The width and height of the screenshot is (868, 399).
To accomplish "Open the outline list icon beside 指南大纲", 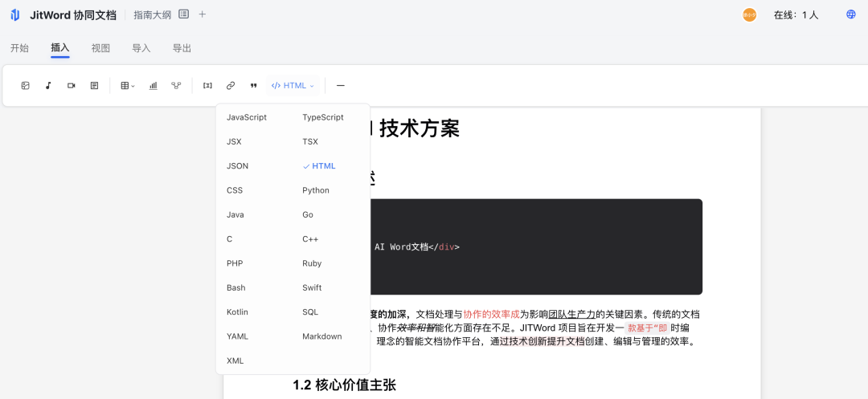I will point(184,14).
